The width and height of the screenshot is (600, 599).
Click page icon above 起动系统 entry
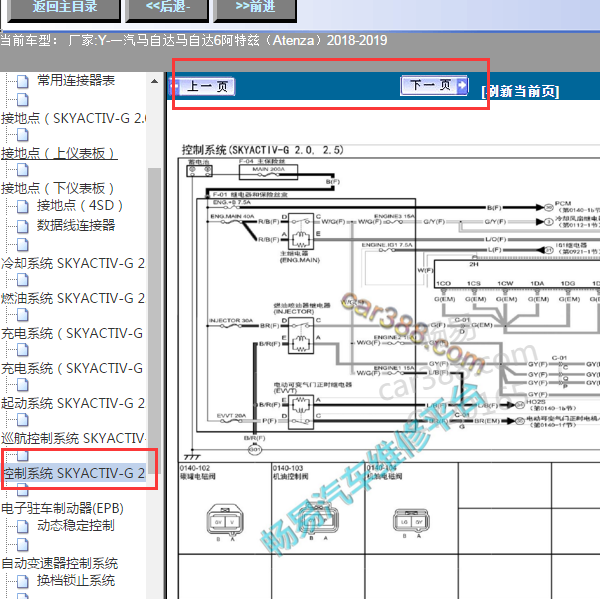23,385
